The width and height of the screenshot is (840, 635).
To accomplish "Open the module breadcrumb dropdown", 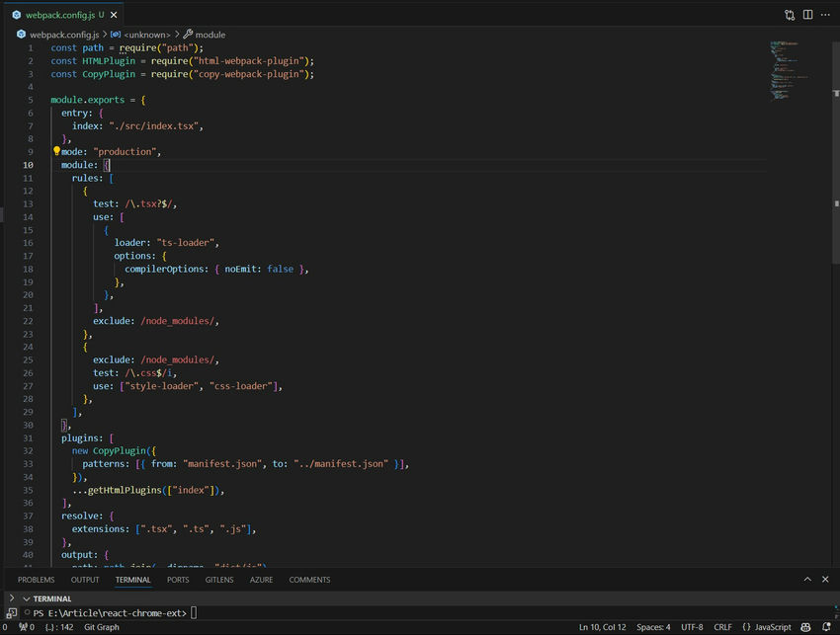I will pyautogui.click(x=209, y=35).
